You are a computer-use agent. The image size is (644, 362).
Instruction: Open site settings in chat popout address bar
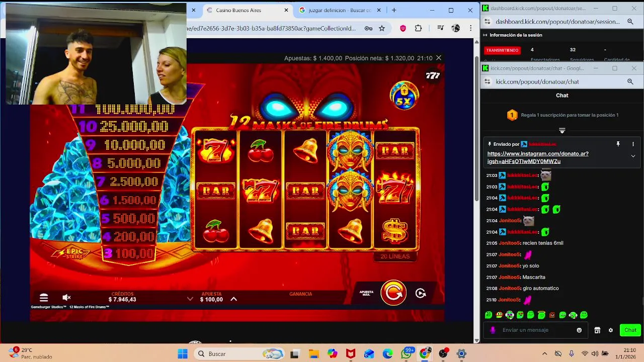click(488, 81)
